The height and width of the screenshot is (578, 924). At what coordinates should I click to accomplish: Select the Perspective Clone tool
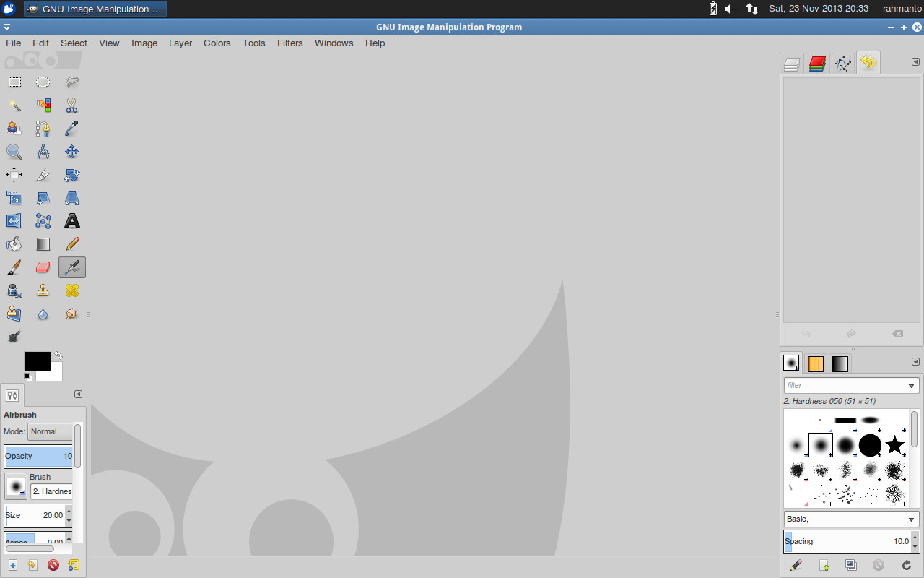pyautogui.click(x=14, y=314)
